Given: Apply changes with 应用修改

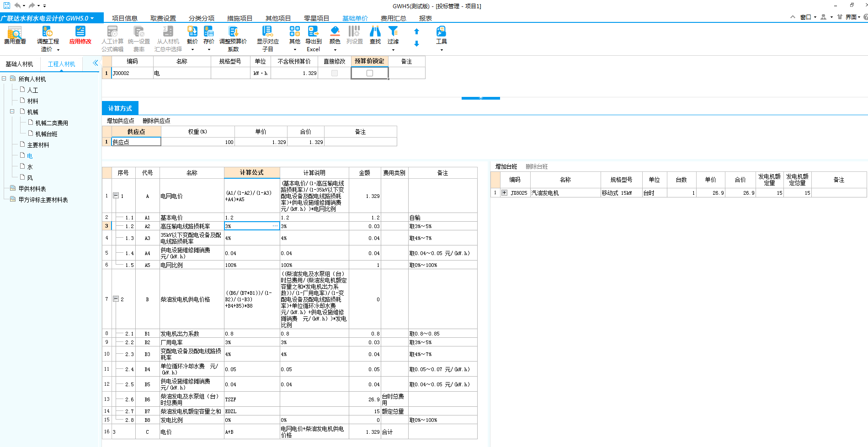Looking at the screenshot, I should pos(80,35).
